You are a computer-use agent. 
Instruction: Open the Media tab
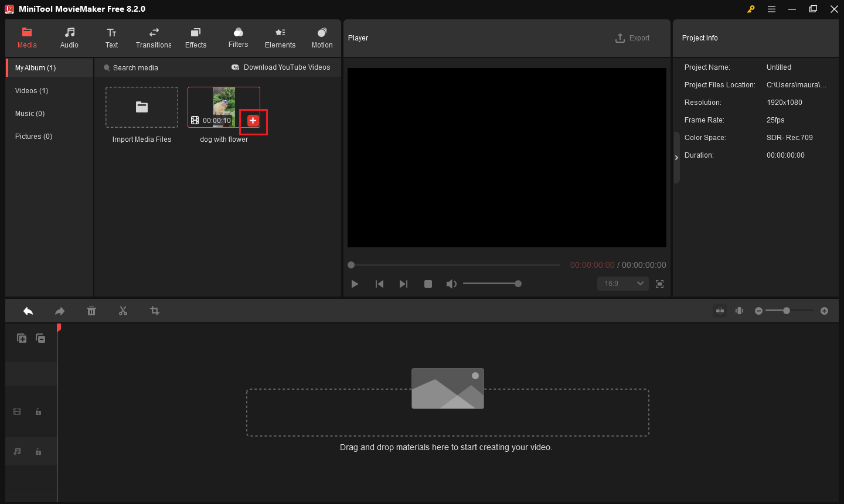point(27,38)
